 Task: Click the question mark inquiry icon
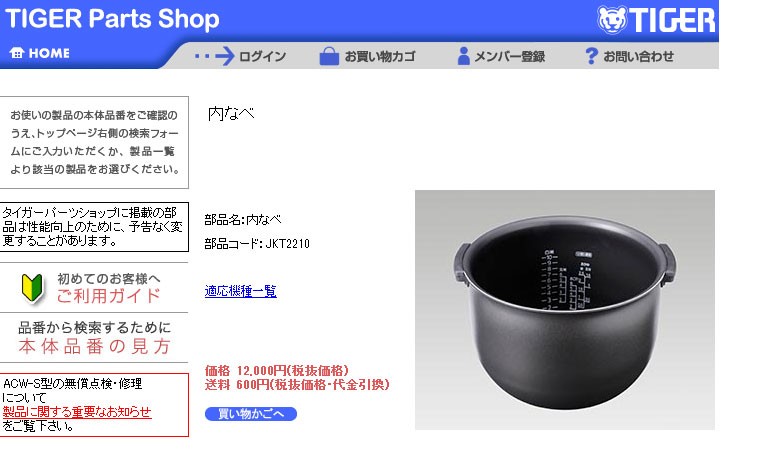(x=591, y=56)
